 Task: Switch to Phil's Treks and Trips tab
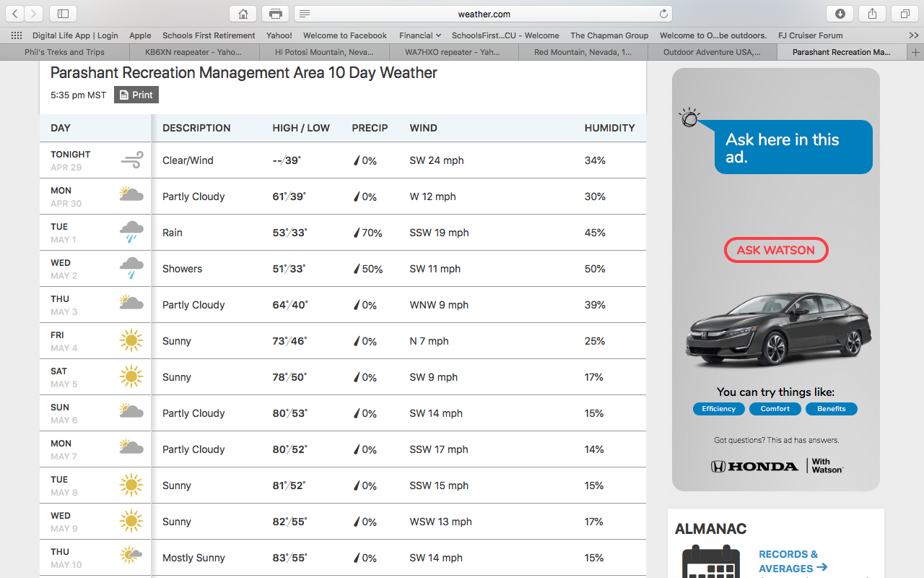tap(64, 52)
